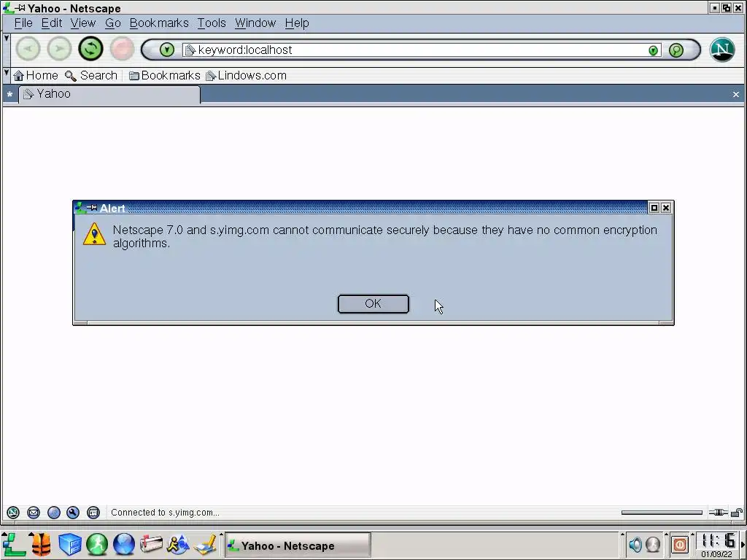
Task: Open the Go menu
Action: pyautogui.click(x=113, y=23)
